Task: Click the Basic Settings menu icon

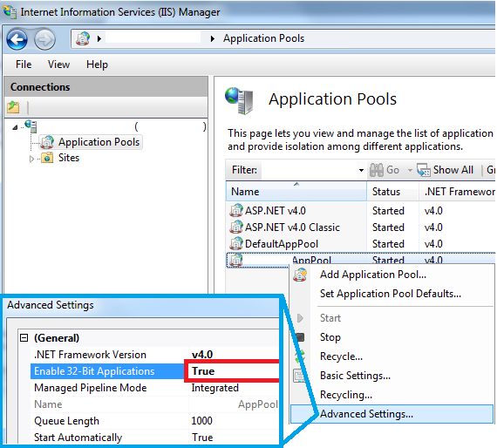Action: (x=298, y=376)
